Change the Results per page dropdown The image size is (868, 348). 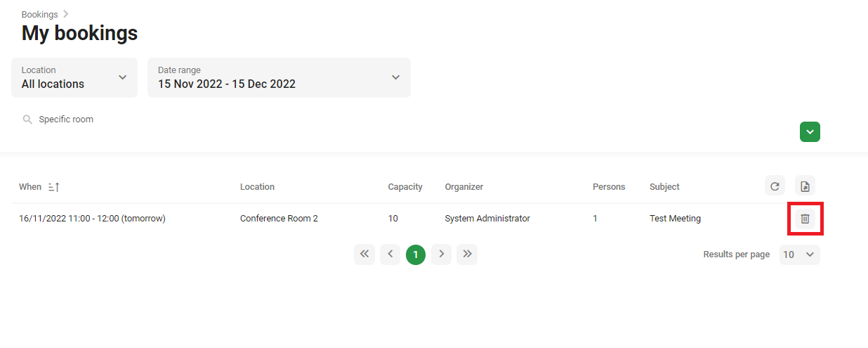[799, 254]
